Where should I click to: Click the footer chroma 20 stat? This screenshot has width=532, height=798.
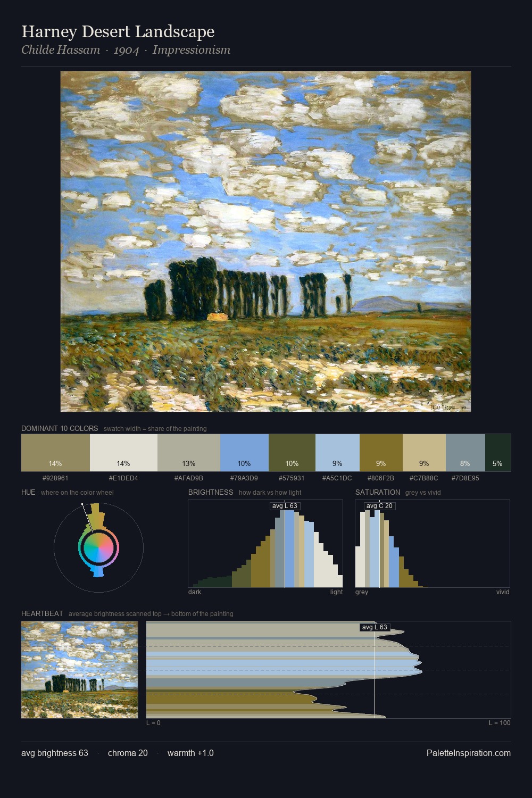128,753
